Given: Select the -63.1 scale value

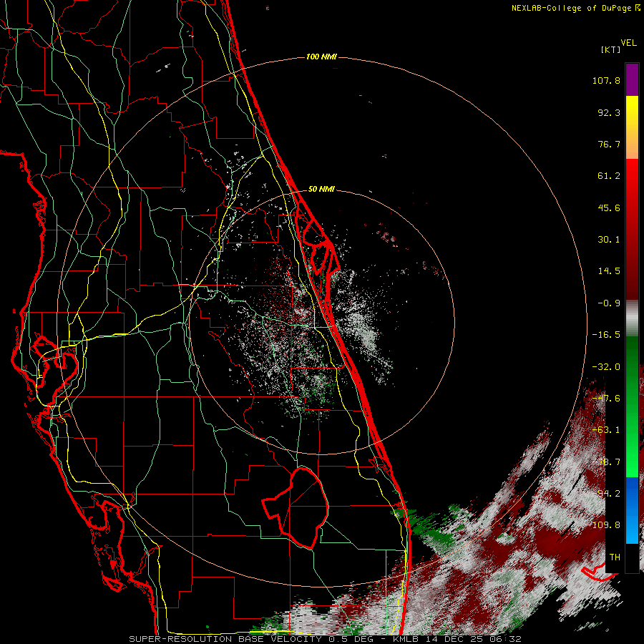Looking at the screenshot, I should click(x=606, y=430).
